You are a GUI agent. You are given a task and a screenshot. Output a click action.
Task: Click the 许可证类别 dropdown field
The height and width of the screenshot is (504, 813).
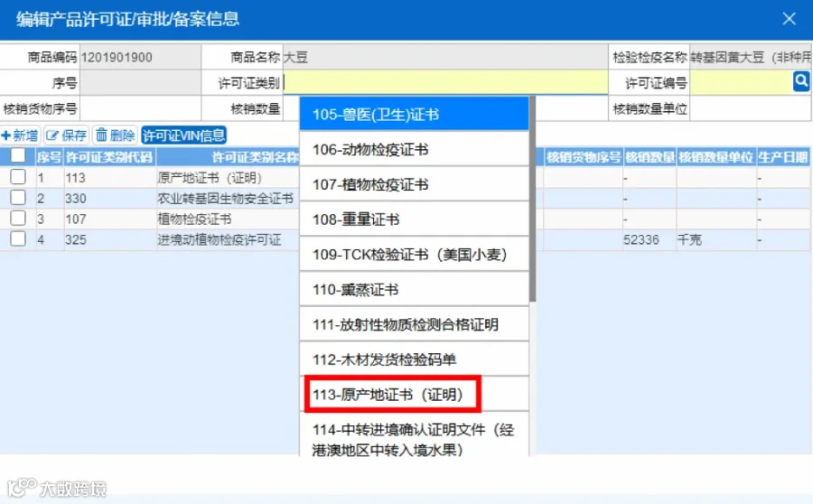pyautogui.click(x=445, y=82)
